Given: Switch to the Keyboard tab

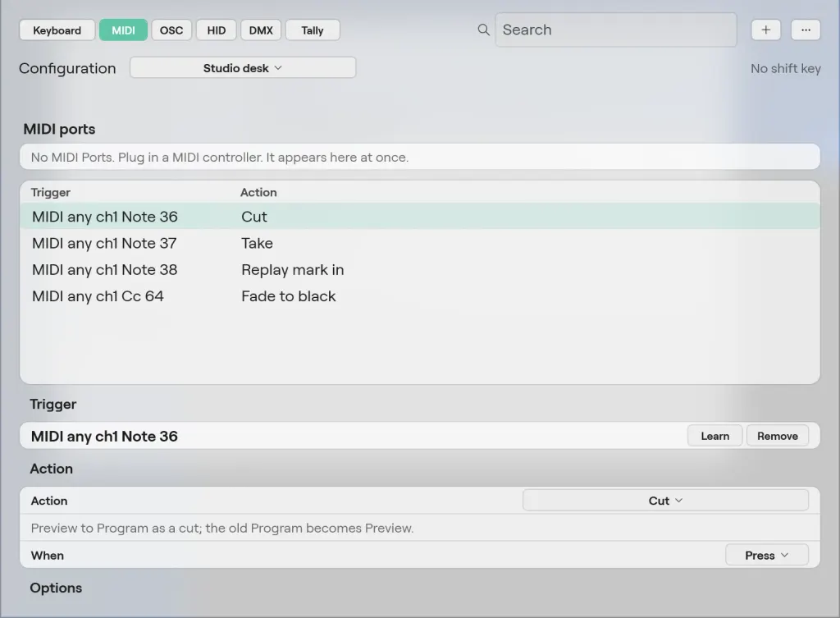Looking at the screenshot, I should 57,30.
